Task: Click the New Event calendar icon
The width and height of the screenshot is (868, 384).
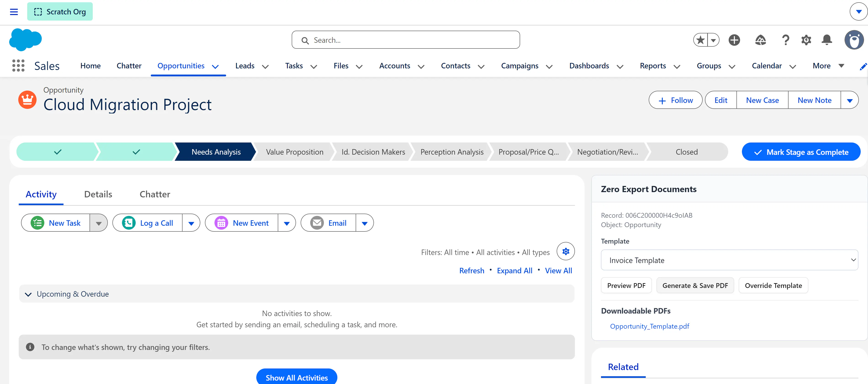Action: [221, 223]
